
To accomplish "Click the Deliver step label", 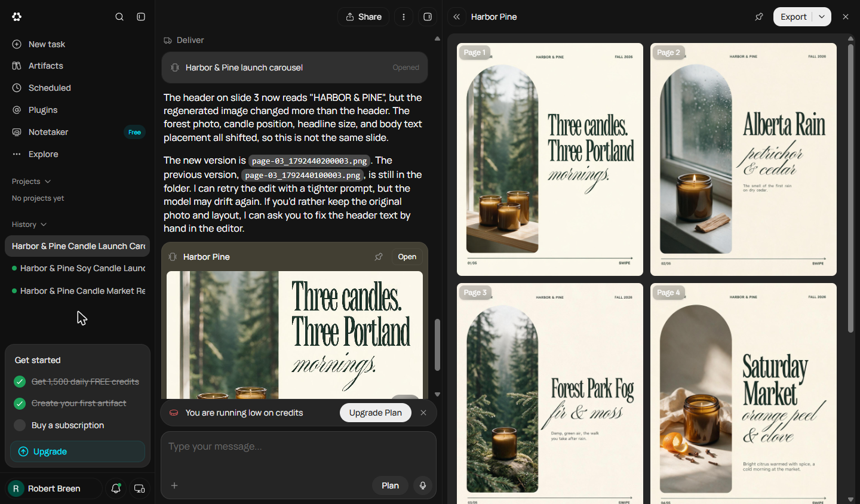I will click(191, 40).
